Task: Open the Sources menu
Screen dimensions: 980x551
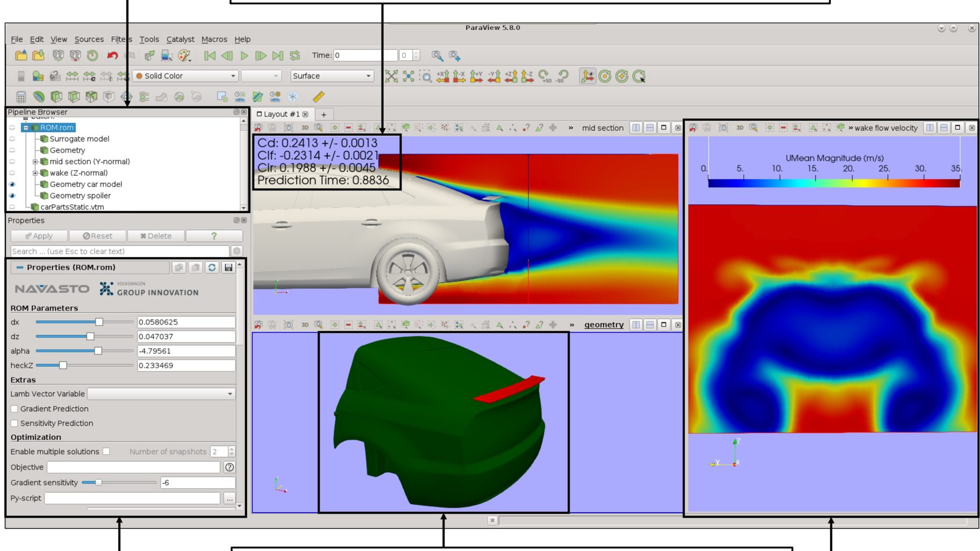Action: [x=89, y=39]
